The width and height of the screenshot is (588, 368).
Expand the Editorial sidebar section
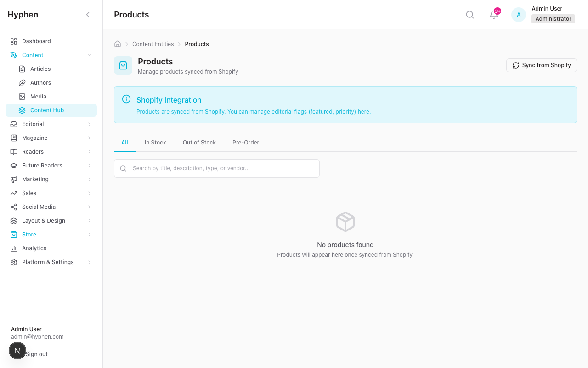33,124
